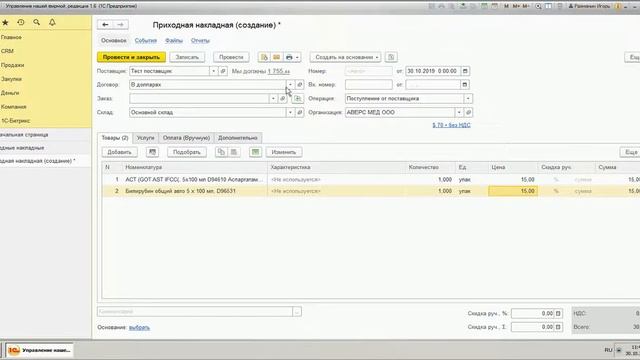Viewport: 640px width, 360px height.
Task: Click the Провести и закрыть button
Action: [131, 57]
